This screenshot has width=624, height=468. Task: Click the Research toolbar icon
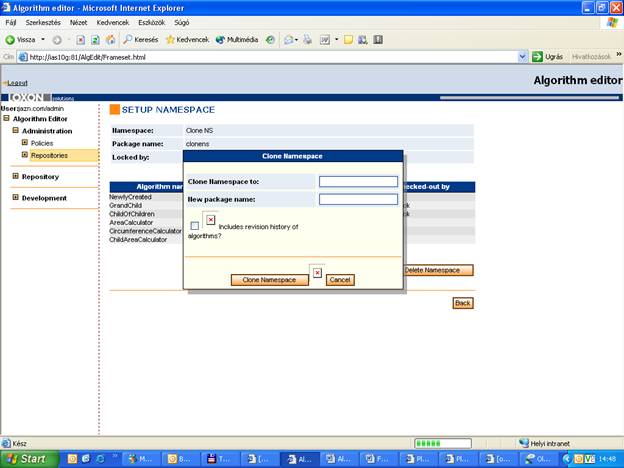[363, 40]
